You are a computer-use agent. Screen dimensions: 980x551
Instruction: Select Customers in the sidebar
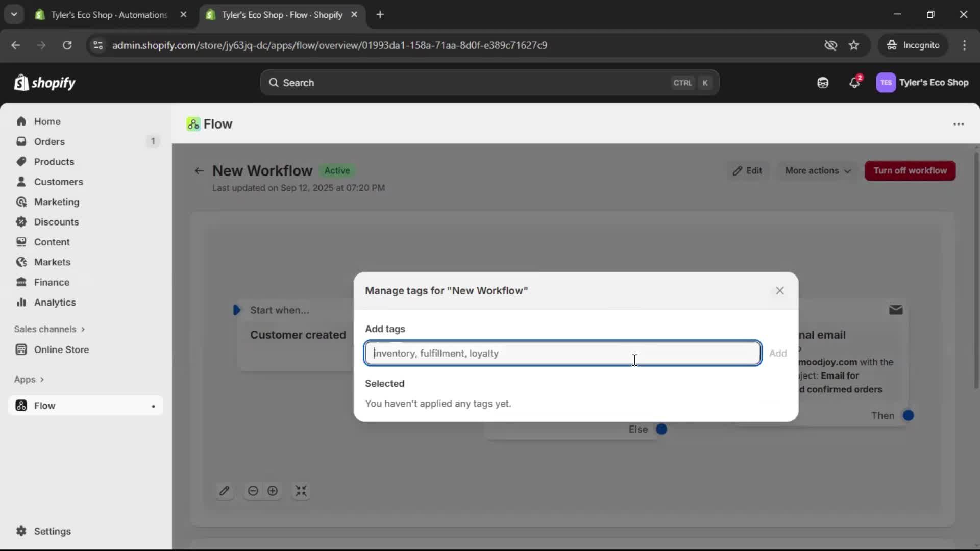pyautogui.click(x=59, y=182)
